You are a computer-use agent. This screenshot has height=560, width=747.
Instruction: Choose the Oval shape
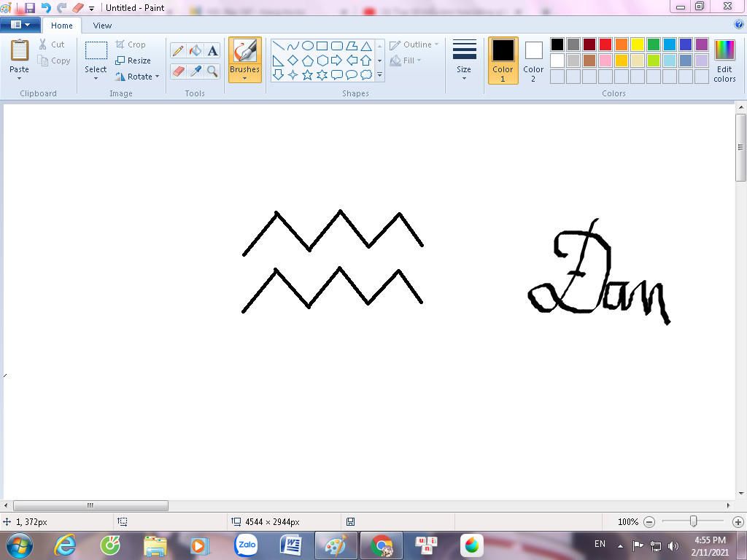tap(308, 46)
